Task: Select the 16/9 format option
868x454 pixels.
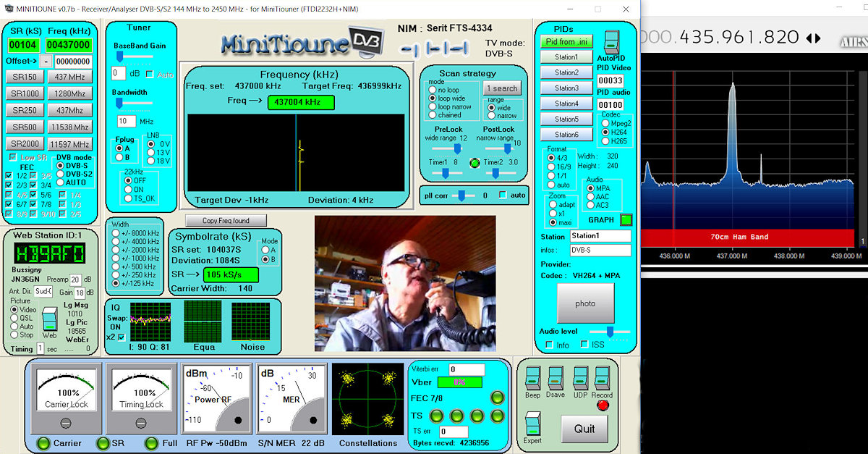Action: point(550,167)
